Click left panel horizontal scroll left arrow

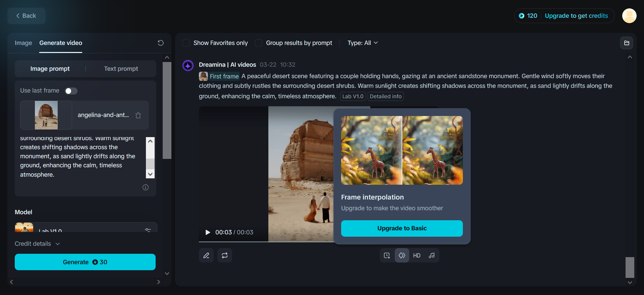pyautogui.click(x=11, y=282)
